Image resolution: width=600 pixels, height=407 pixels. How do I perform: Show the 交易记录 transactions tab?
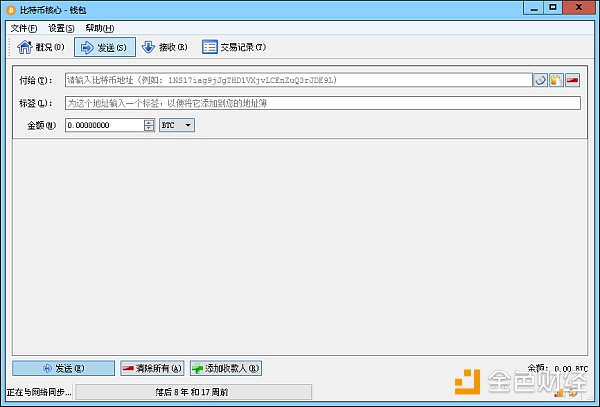point(234,47)
